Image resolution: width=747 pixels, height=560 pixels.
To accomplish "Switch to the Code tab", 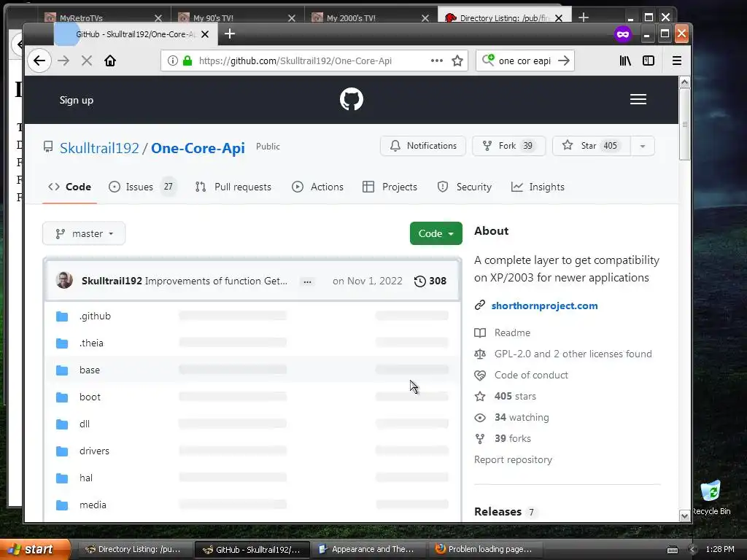I will [69, 187].
